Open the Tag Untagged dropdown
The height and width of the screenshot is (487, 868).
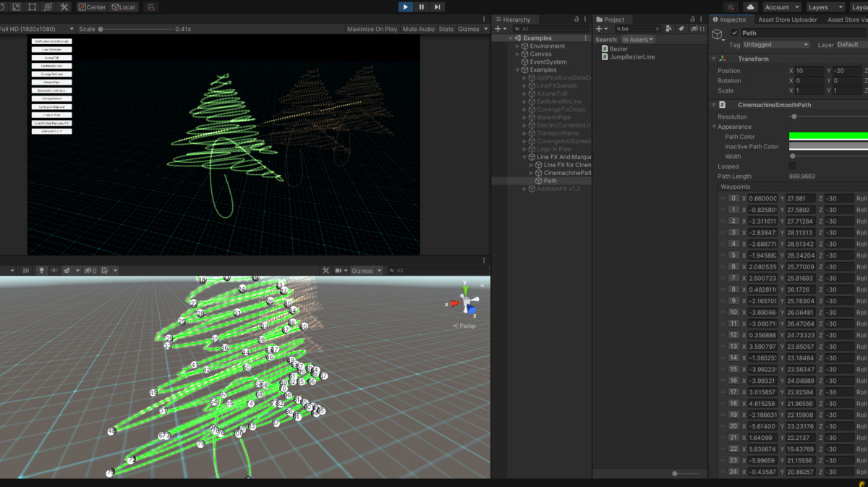tap(777, 45)
